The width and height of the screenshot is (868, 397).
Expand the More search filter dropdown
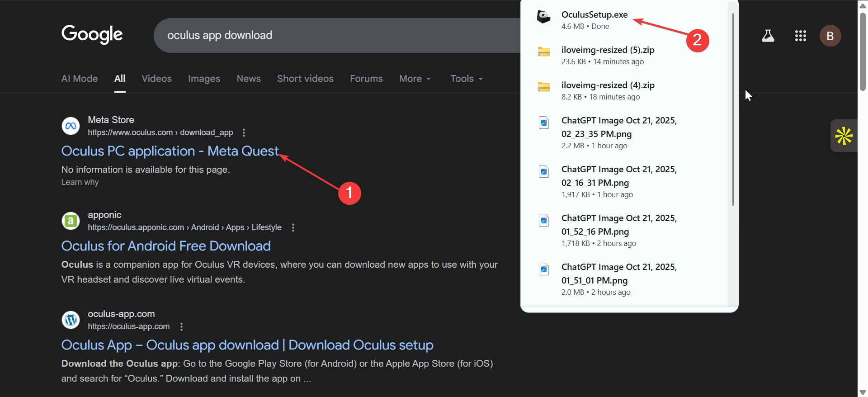click(x=415, y=79)
